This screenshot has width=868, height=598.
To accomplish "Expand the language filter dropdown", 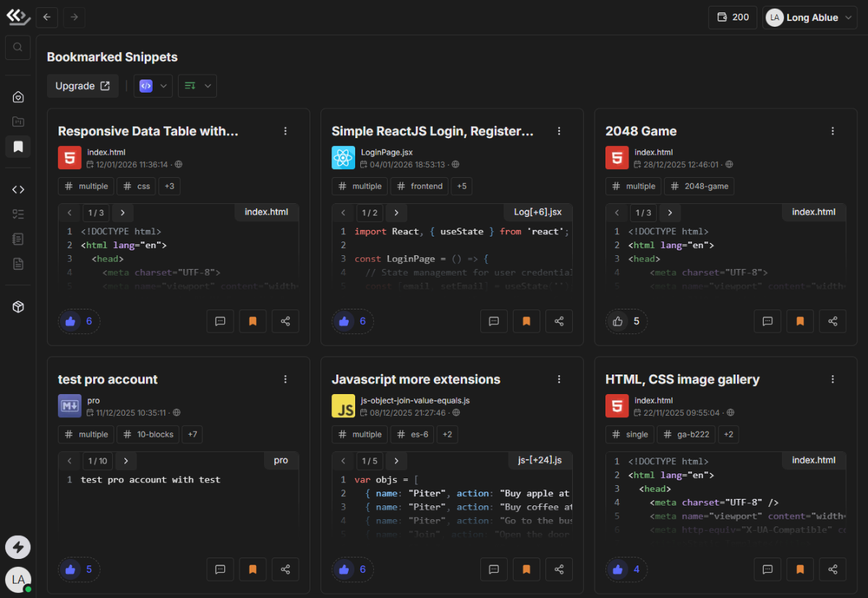I will click(153, 86).
